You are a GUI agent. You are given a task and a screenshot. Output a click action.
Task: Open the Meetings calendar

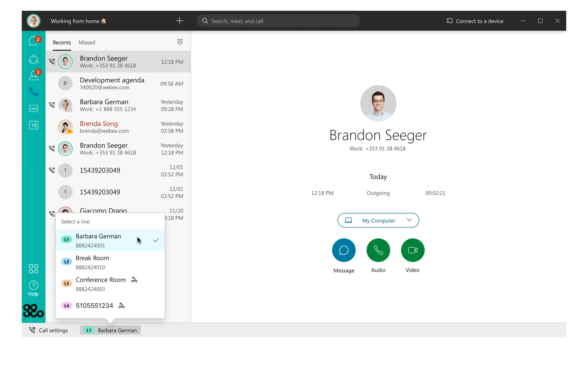click(x=34, y=125)
